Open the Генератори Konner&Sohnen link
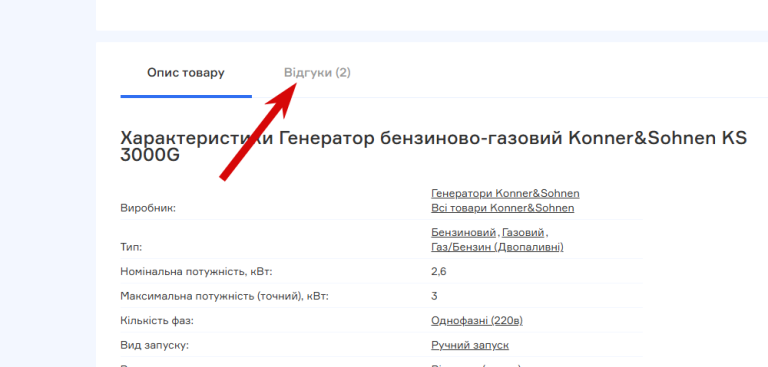This screenshot has width=768, height=367. tap(505, 193)
